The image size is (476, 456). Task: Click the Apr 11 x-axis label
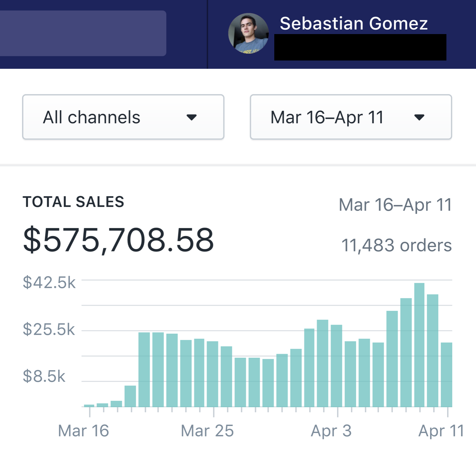pos(441,431)
